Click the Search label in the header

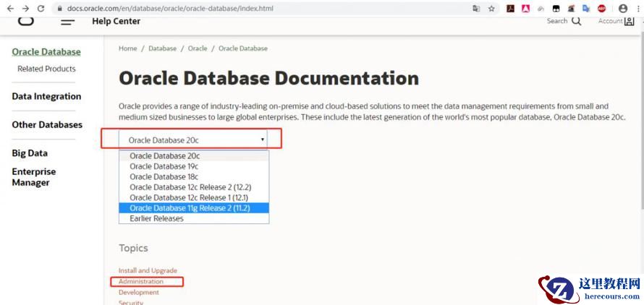[557, 21]
